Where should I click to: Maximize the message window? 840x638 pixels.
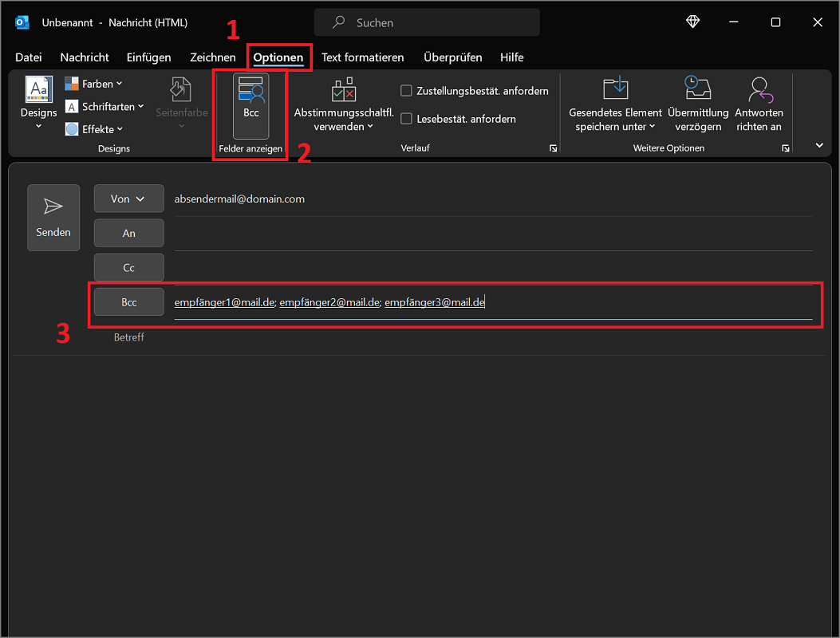click(x=775, y=22)
